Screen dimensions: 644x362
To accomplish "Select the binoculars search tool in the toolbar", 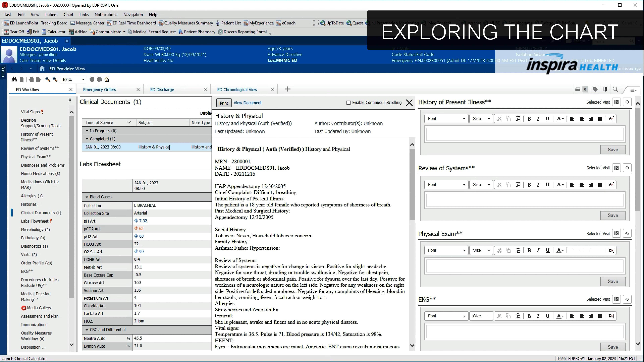I will coord(14,79).
